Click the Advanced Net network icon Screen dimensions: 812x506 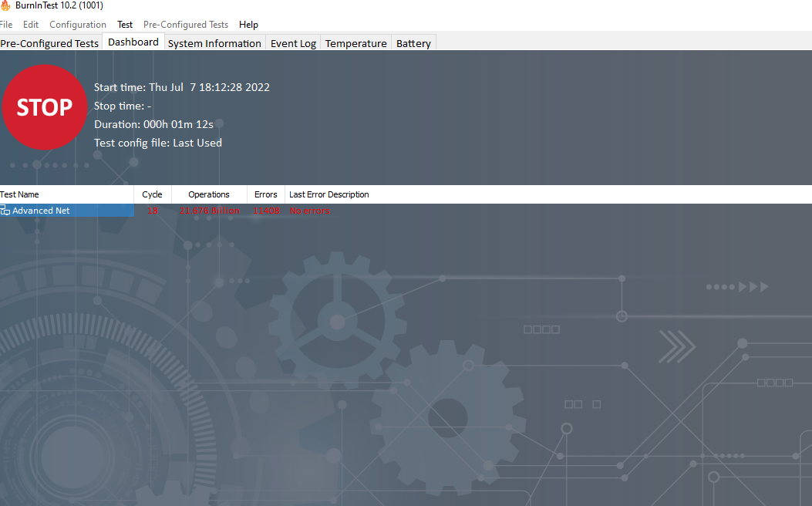(5, 211)
